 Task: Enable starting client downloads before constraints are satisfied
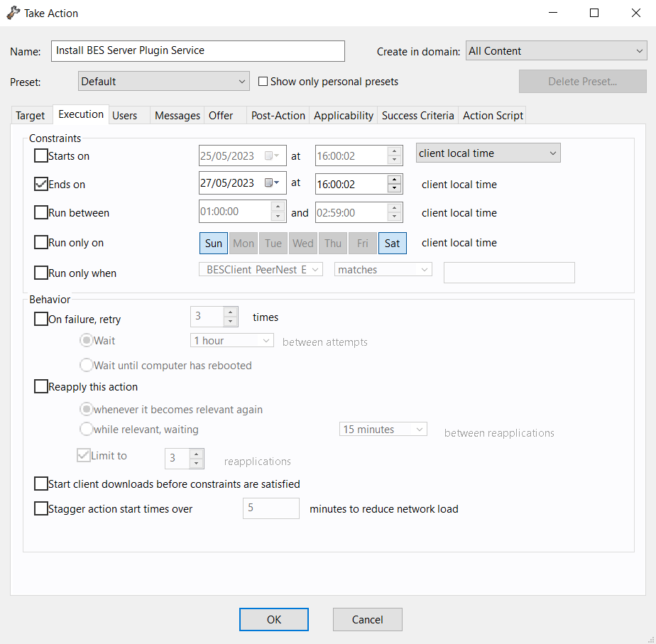(40, 484)
